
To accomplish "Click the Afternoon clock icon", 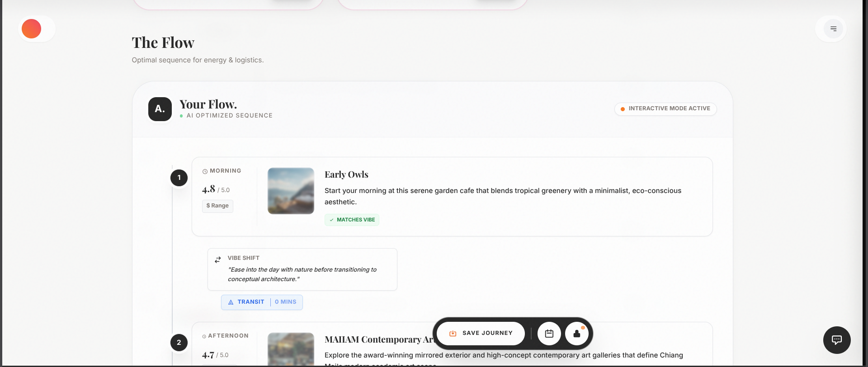I will (x=204, y=336).
